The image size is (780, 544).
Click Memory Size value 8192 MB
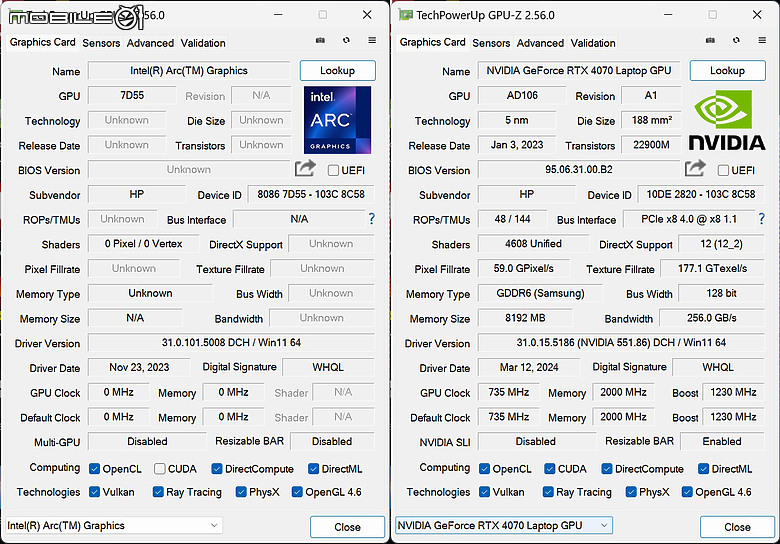525,318
